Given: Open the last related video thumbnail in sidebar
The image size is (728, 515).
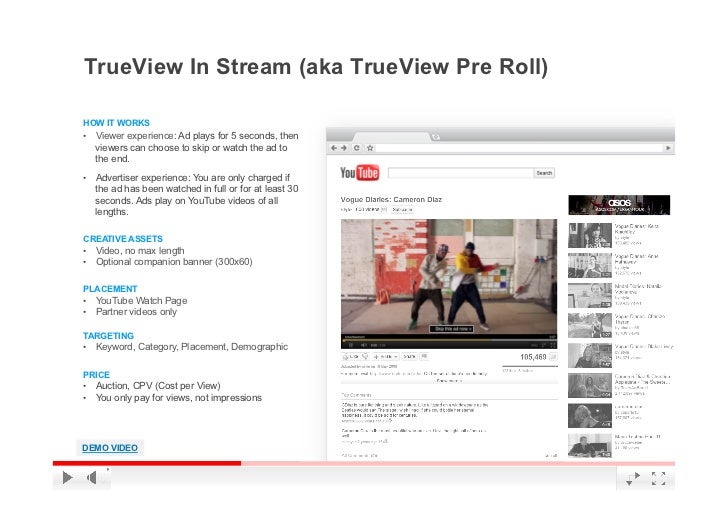Looking at the screenshot, I should (590, 446).
